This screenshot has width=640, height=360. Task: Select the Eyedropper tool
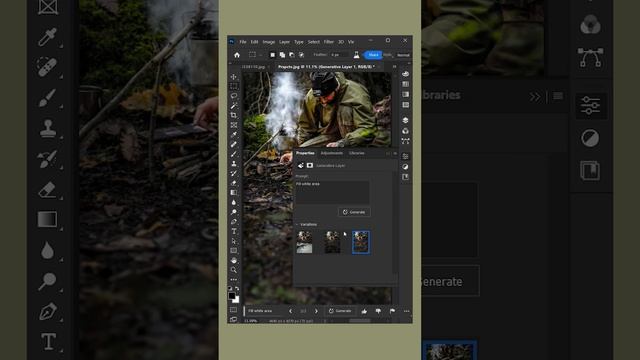click(x=234, y=135)
